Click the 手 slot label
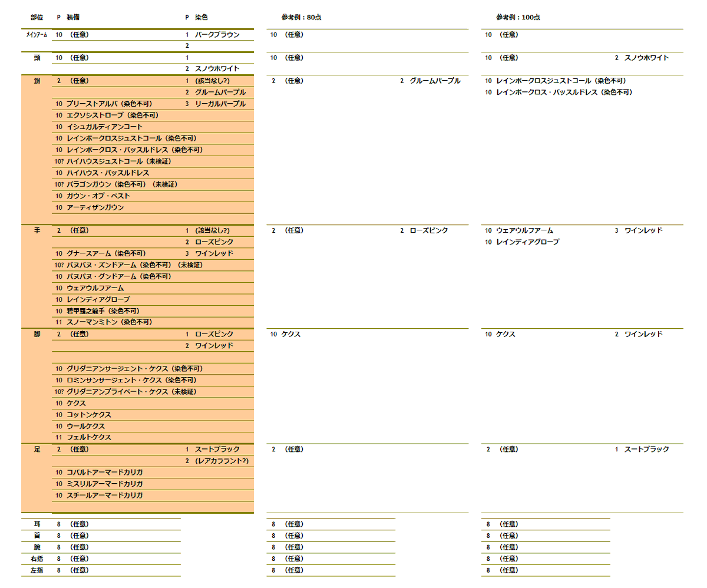The width and height of the screenshot is (707, 588). pos(37,230)
